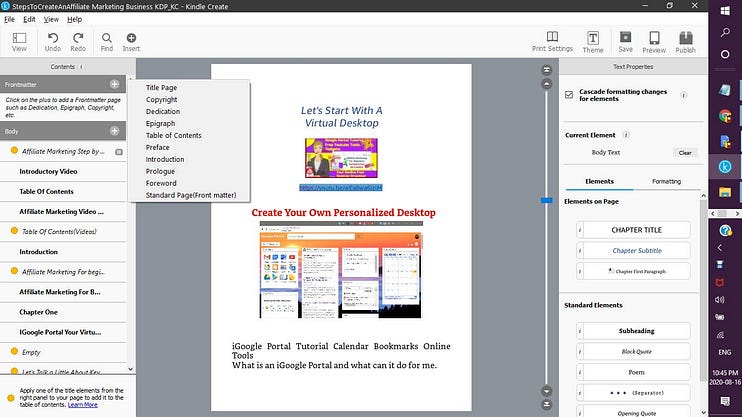Open the File menu
The image size is (742, 417).
pos(9,19)
